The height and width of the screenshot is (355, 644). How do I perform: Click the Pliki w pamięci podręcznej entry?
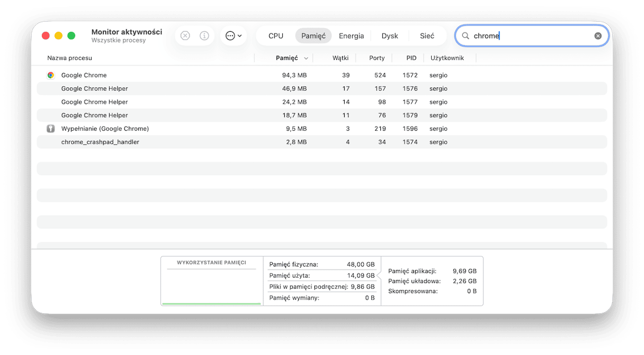click(x=322, y=287)
